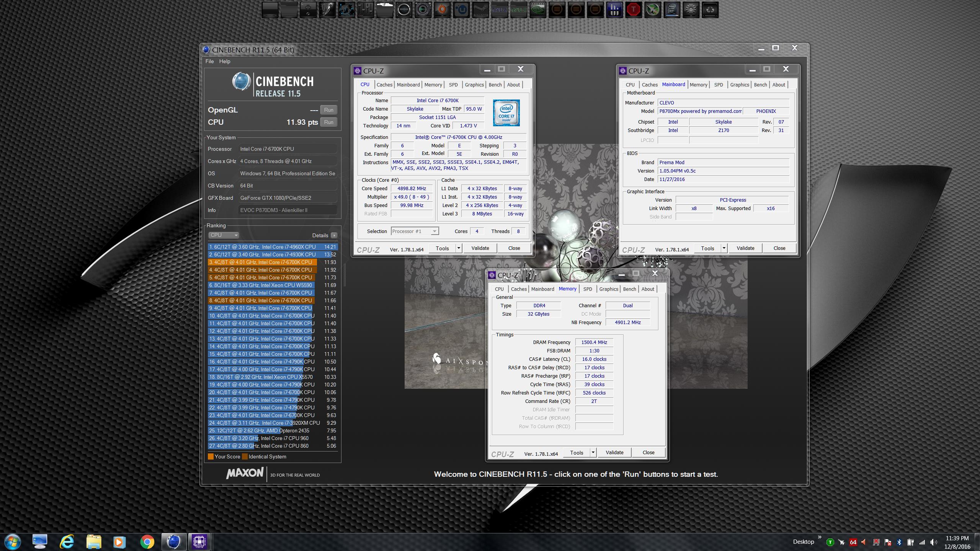Switch to Cinebench taskbar button
The width and height of the screenshot is (980, 551).
click(174, 542)
